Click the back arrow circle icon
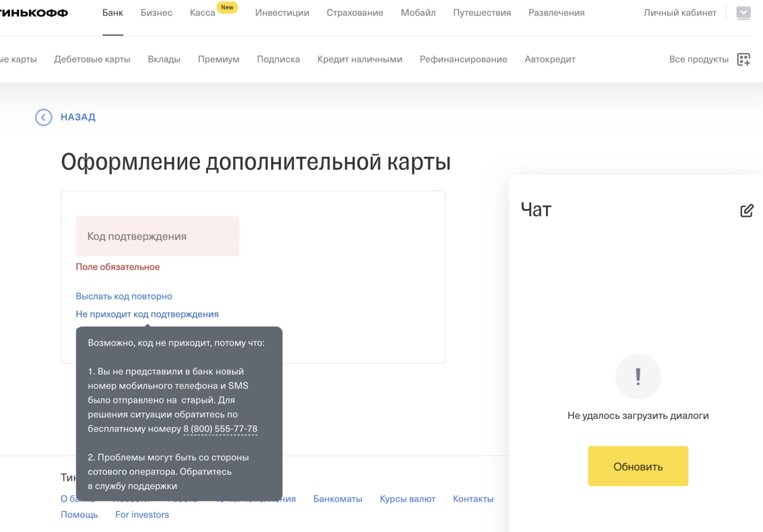This screenshot has height=532, width=763. 44,117
